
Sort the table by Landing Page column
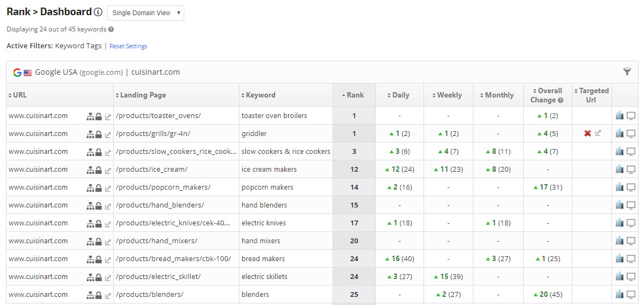pyautogui.click(x=141, y=95)
